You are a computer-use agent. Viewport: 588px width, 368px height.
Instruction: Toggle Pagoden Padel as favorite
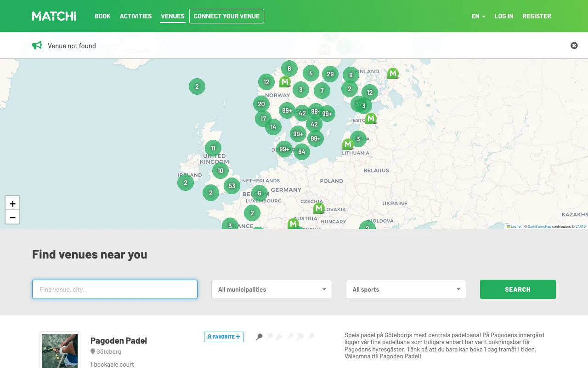pos(224,337)
